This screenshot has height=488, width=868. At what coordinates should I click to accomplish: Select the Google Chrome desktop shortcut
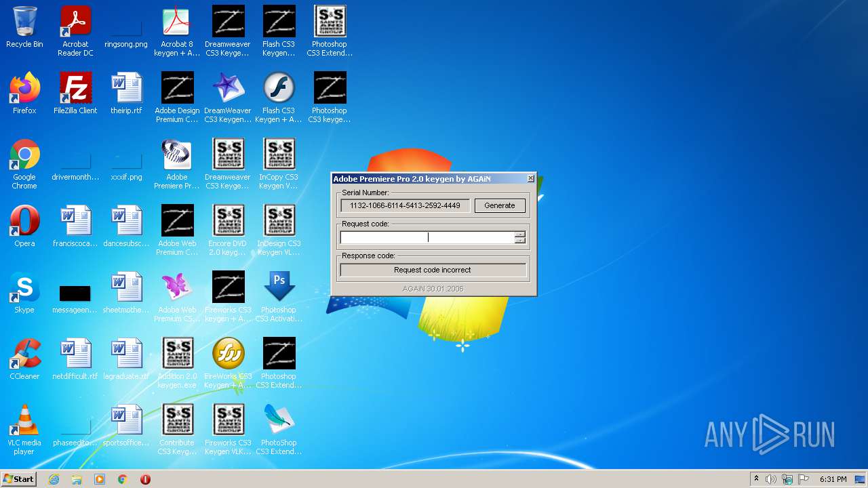coord(24,163)
